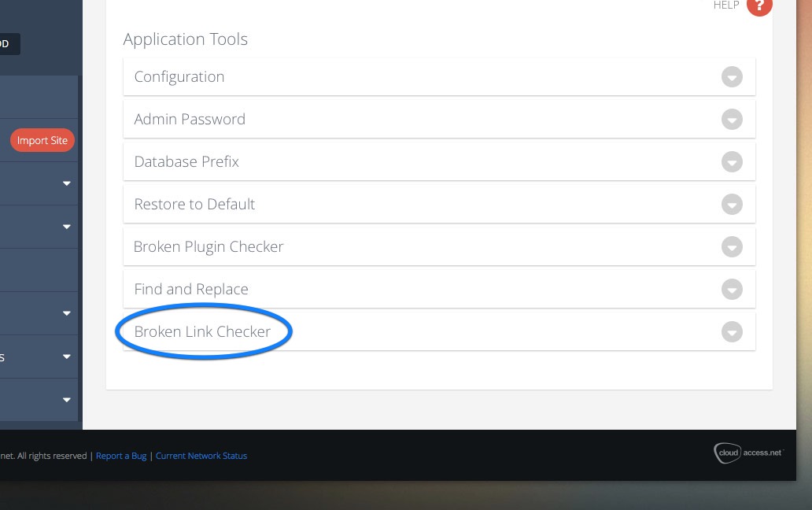
Task: Expand Database Prefix using its round arrow icon
Action: coord(732,162)
